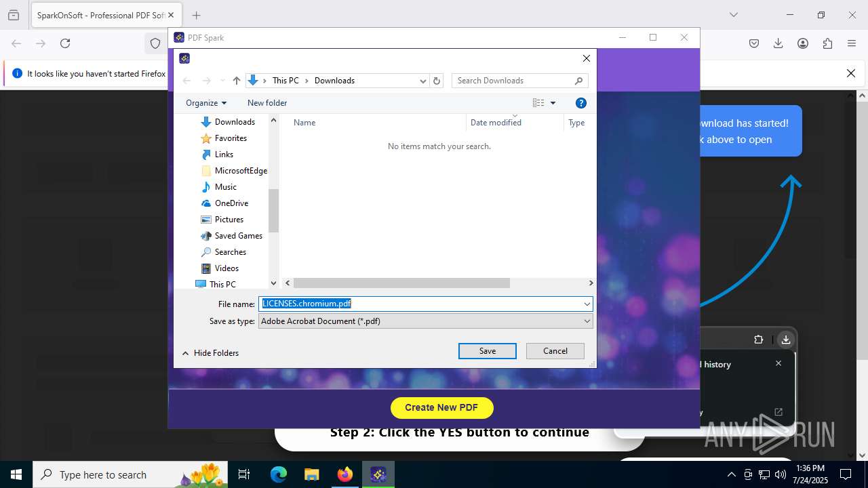
Task: Open Saved Games folder in tree
Action: pos(239,236)
